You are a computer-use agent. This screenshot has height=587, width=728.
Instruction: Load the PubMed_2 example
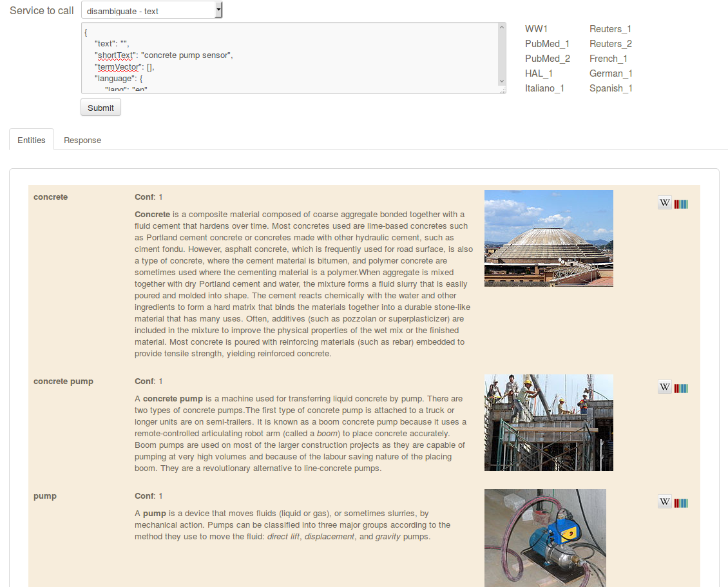click(548, 59)
